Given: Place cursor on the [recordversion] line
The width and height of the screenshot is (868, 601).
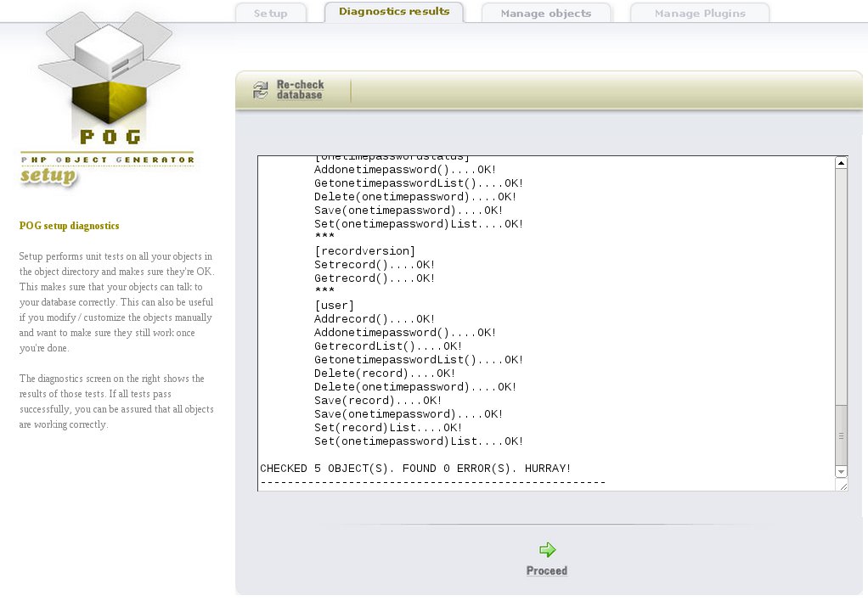Looking at the screenshot, I should (364, 251).
